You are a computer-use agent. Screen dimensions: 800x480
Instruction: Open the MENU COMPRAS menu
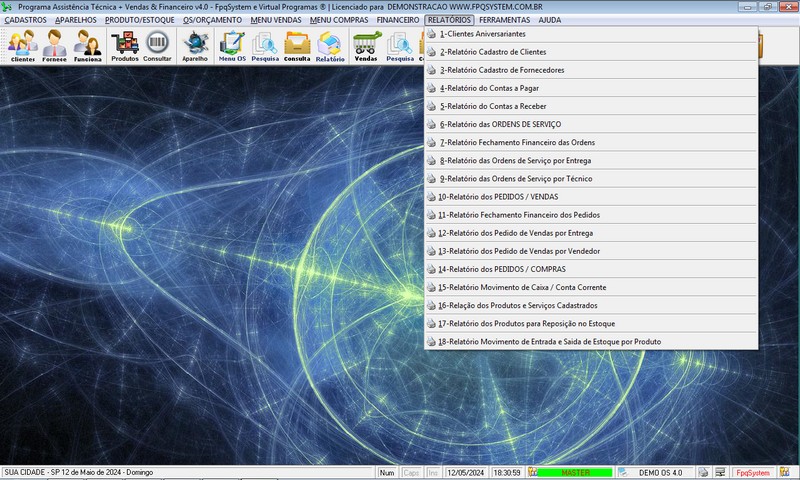339,20
